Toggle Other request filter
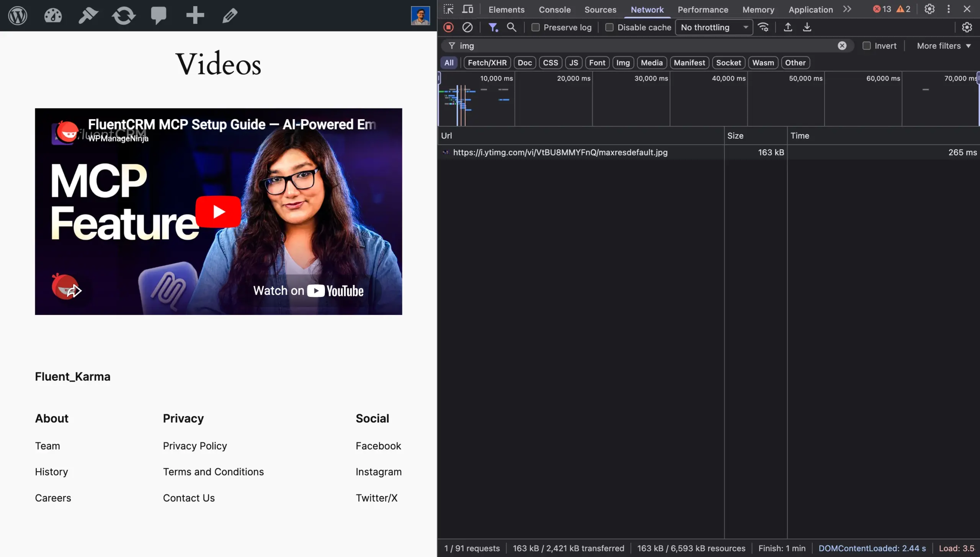Image resolution: width=980 pixels, height=557 pixels. (x=795, y=63)
